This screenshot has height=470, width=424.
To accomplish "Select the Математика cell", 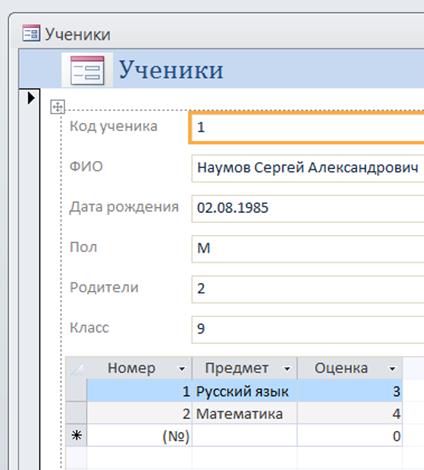I will [x=245, y=414].
